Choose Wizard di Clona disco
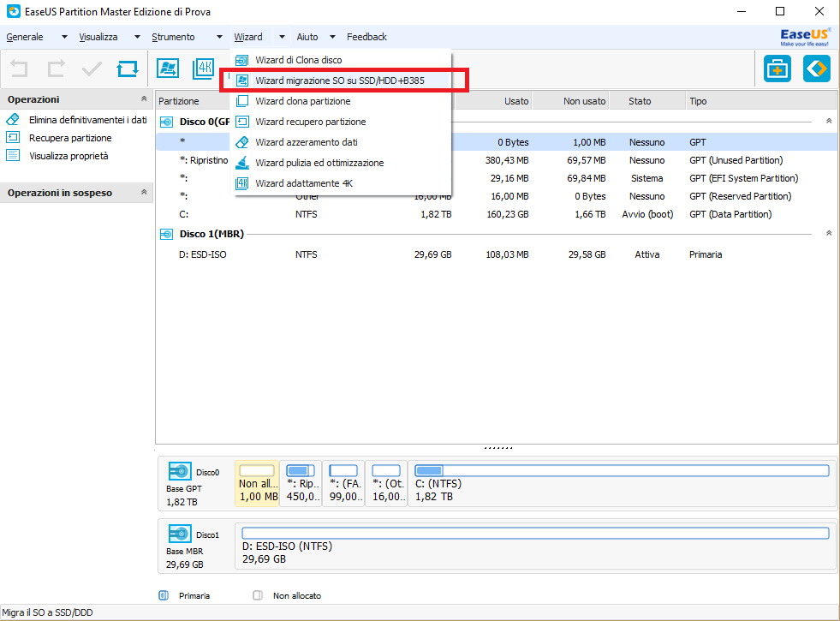Viewport: 840px width, 621px height. (x=298, y=60)
